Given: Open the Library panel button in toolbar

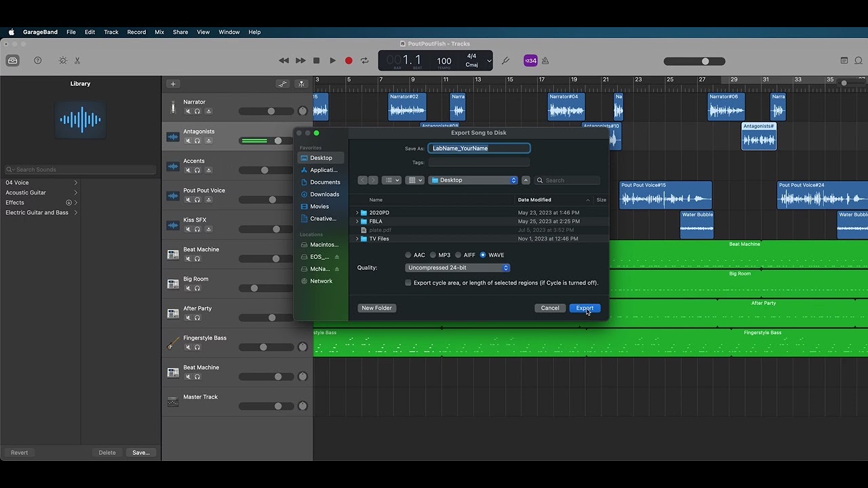Looking at the screenshot, I should coord(13,60).
